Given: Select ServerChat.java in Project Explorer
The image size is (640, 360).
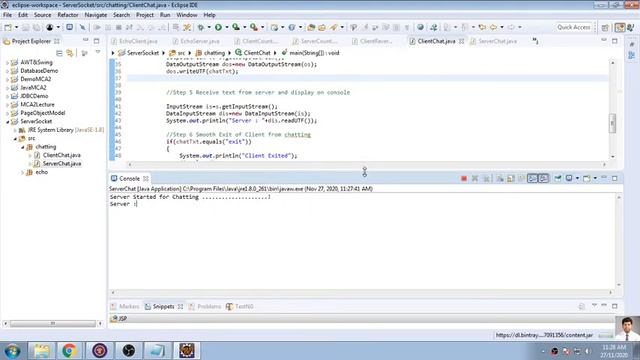Looking at the screenshot, I should tap(62, 164).
